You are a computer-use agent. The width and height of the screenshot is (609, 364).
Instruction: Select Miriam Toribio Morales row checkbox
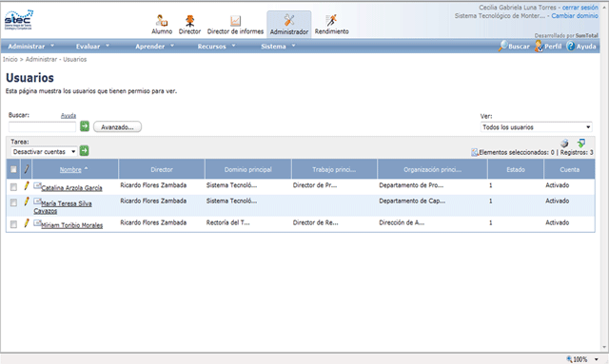[x=13, y=224]
